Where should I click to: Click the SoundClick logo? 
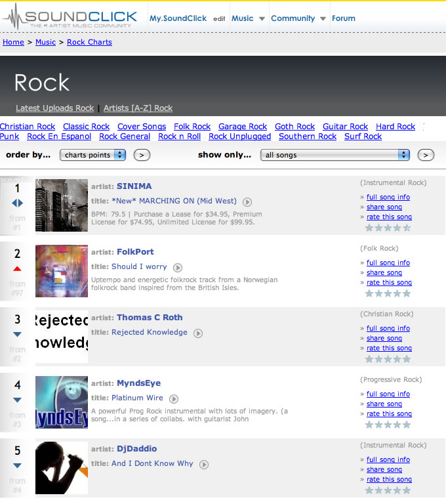[x=70, y=16]
